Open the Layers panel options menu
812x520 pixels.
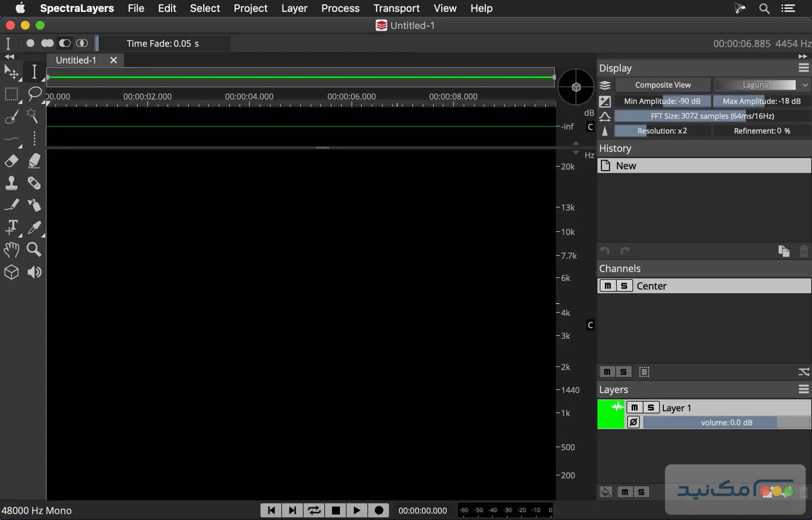803,389
